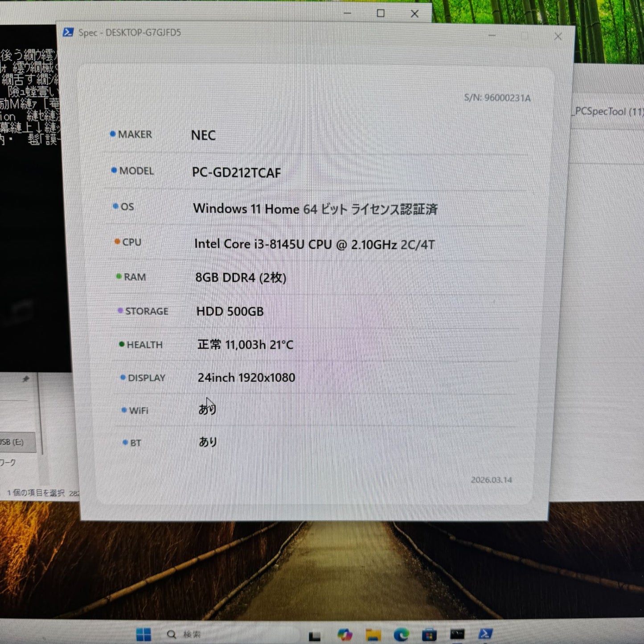Switch to the PowerShell taskbar icon

(485, 634)
